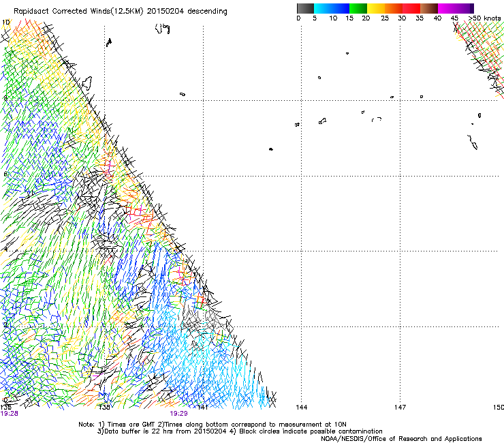Viewport: 504px width, 443px height.
Task: Click the cyan-blue 5-15 knots legend segment
Action: tap(332, 8)
